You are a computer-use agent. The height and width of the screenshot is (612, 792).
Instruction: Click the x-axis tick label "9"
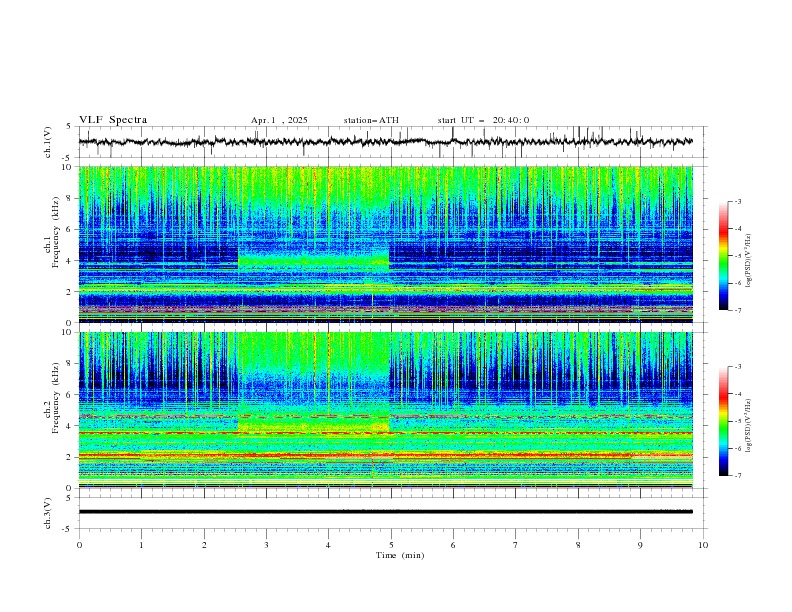pos(640,545)
